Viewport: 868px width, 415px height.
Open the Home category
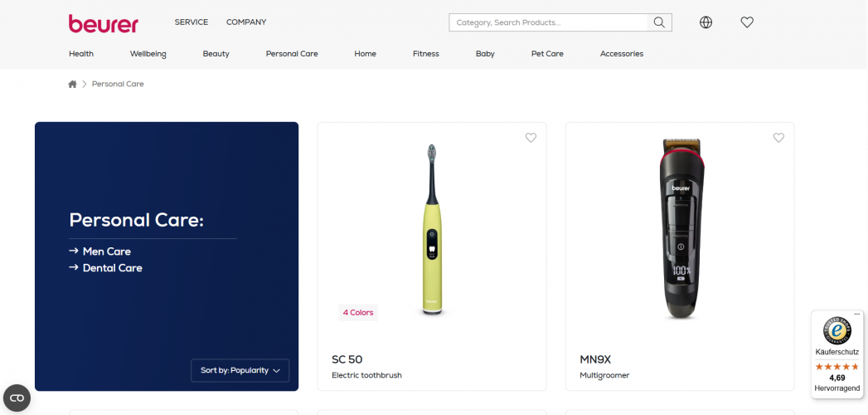pyautogui.click(x=366, y=54)
